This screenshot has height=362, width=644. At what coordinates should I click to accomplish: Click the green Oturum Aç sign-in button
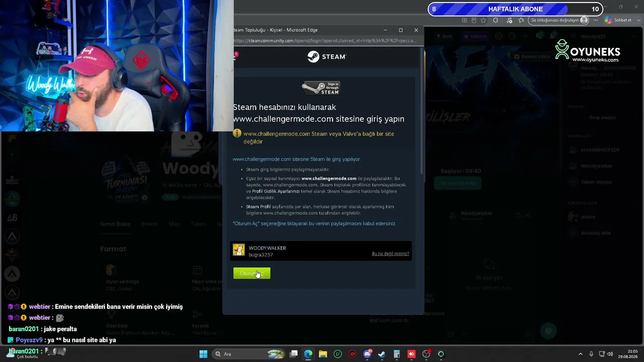pos(252,274)
